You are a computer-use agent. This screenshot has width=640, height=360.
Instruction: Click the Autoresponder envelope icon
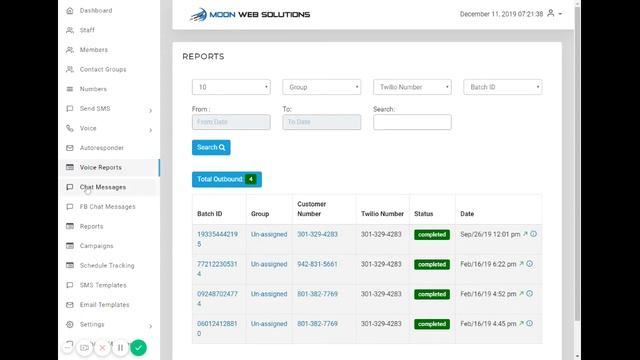(x=70, y=148)
